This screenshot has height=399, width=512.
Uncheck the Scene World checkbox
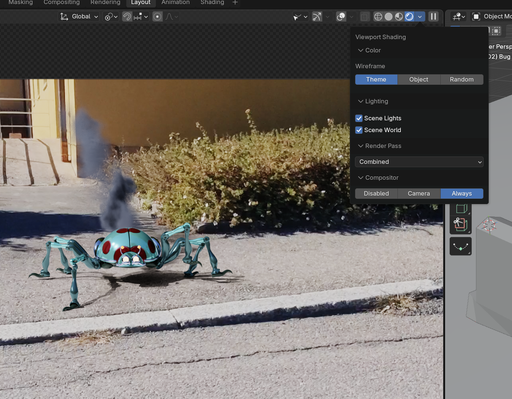coord(359,130)
